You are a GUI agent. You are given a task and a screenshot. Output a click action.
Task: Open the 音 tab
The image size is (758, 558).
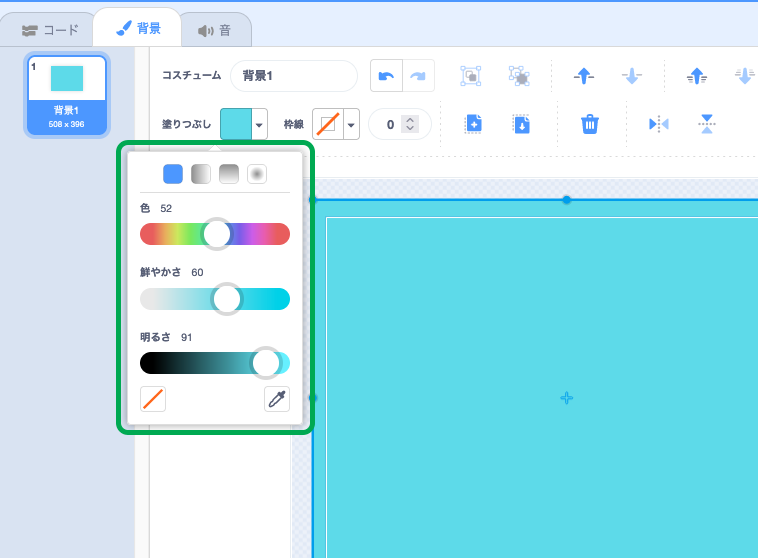[x=215, y=30]
